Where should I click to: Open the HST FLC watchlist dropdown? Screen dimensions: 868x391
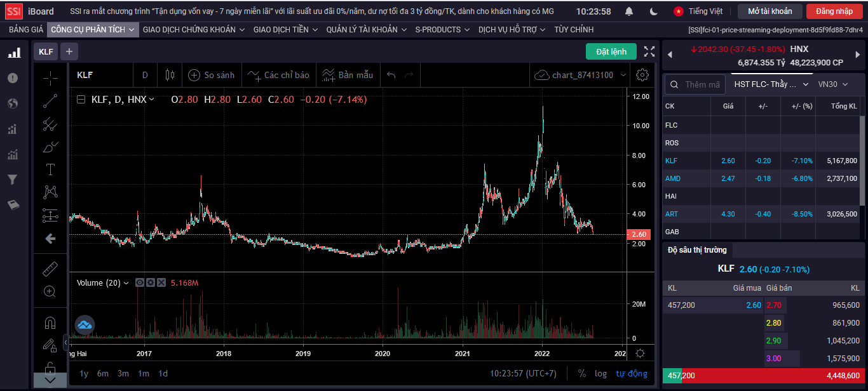coord(771,84)
